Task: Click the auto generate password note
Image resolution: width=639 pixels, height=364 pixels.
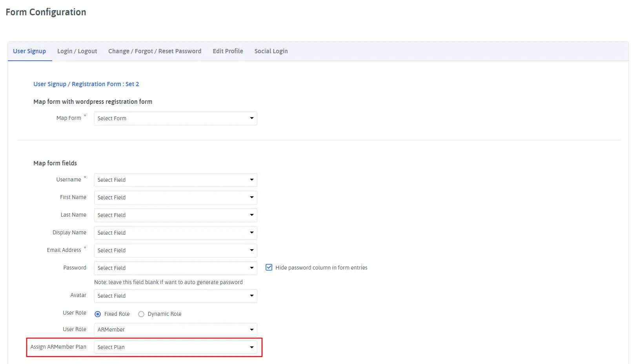Action: [168, 282]
